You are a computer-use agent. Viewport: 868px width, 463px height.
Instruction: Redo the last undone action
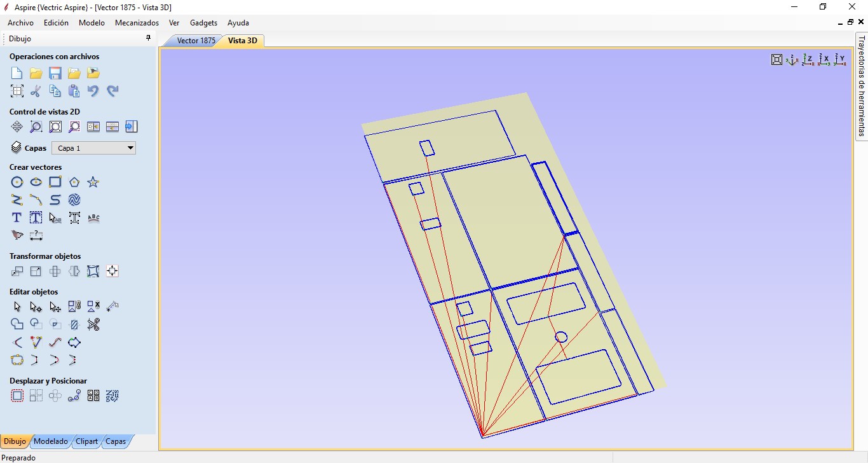click(112, 91)
